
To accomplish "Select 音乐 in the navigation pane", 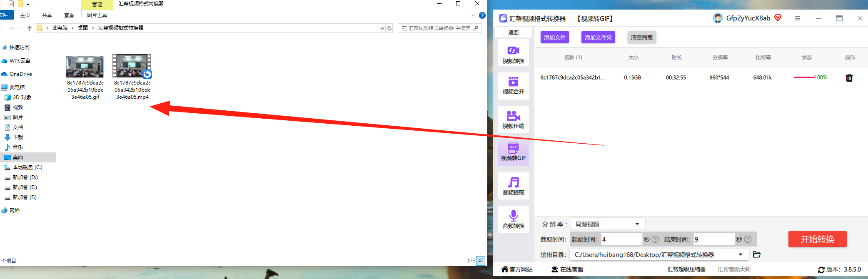I will click(18, 147).
